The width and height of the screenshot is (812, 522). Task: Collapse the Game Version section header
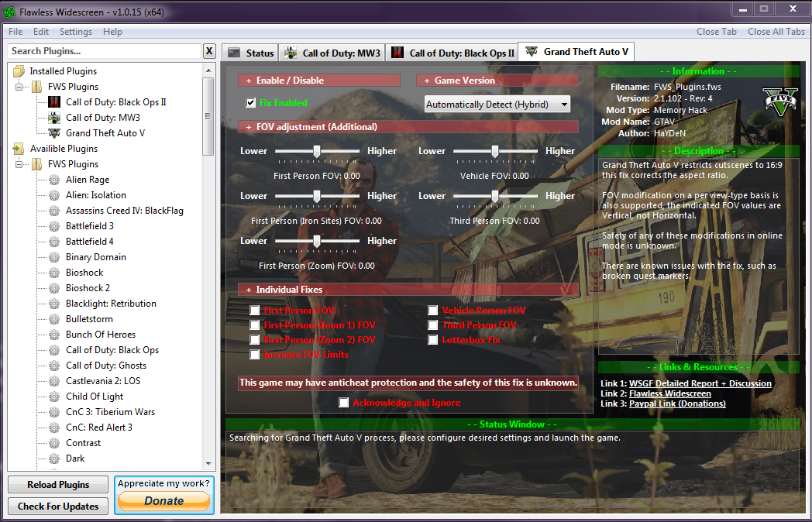tap(497, 81)
